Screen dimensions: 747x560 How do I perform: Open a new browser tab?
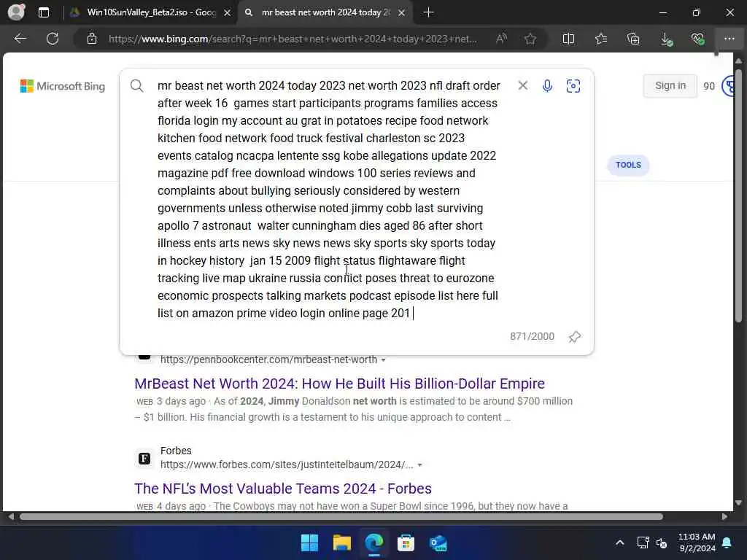coord(428,12)
